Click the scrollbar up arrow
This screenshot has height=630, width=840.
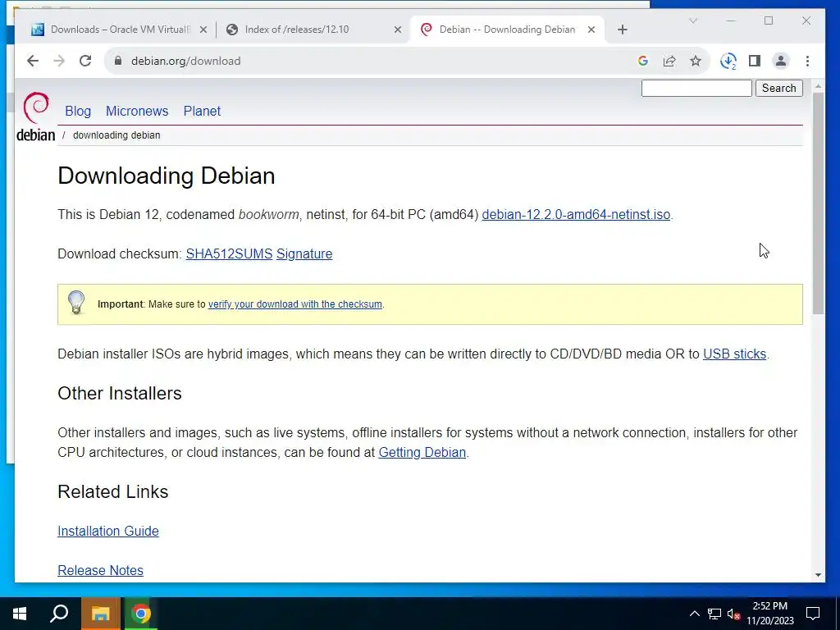[818, 85]
